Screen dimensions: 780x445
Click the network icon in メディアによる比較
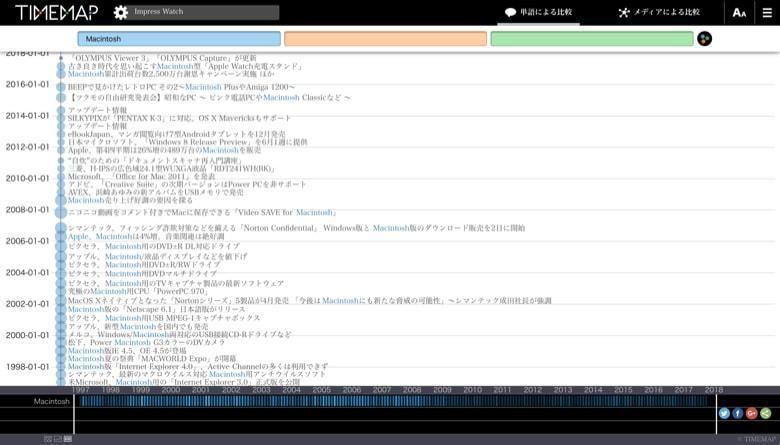coord(623,12)
